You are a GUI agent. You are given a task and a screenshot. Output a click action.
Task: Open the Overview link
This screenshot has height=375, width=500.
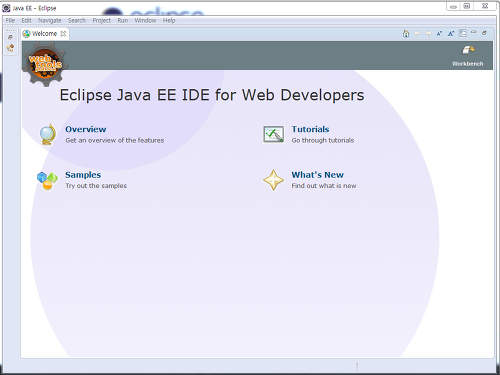86,129
